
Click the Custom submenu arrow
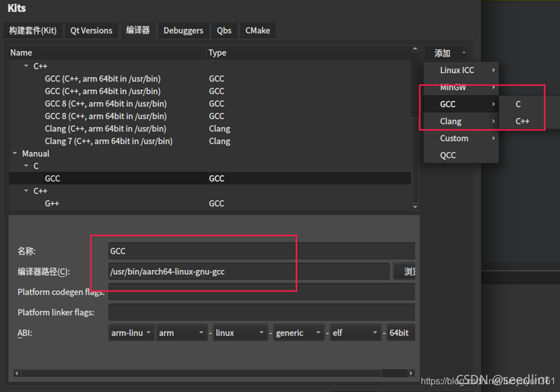pyautogui.click(x=493, y=138)
